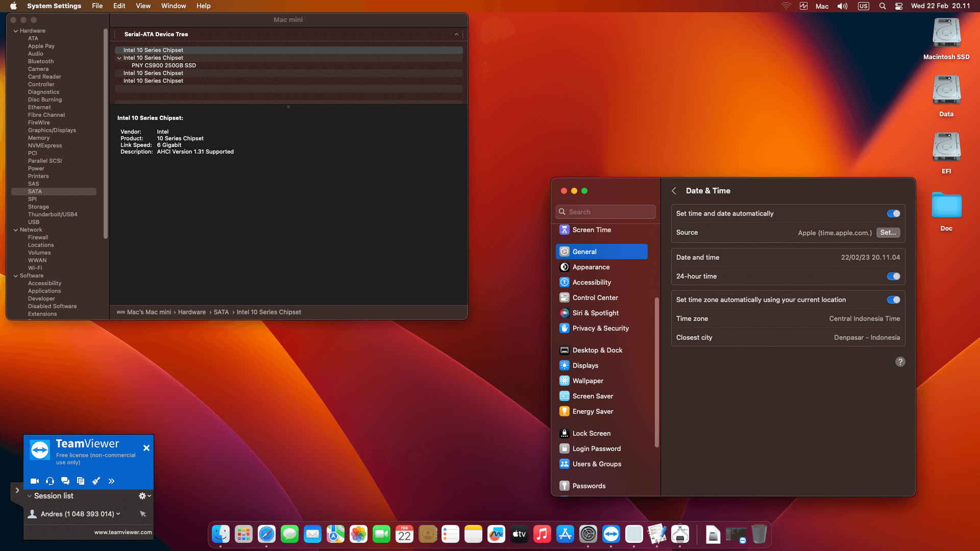Start video in TeamViewer panel
This screenshot has width=980, height=551.
point(35,481)
